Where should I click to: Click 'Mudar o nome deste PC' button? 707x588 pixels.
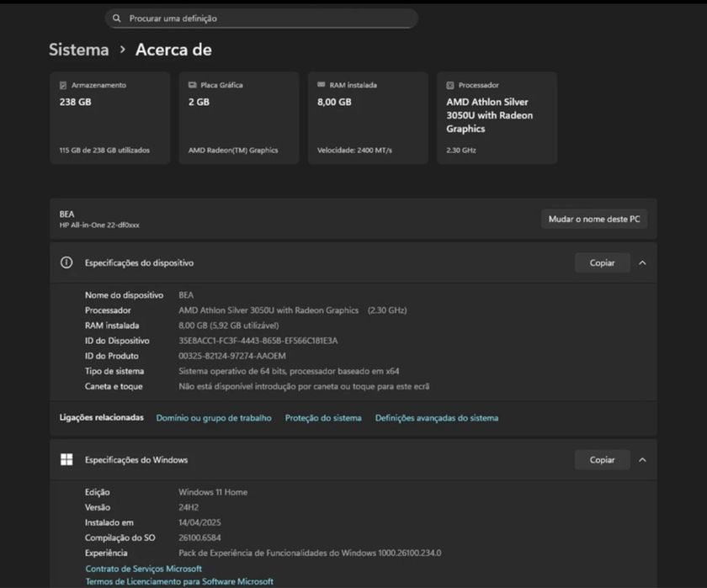click(x=594, y=219)
